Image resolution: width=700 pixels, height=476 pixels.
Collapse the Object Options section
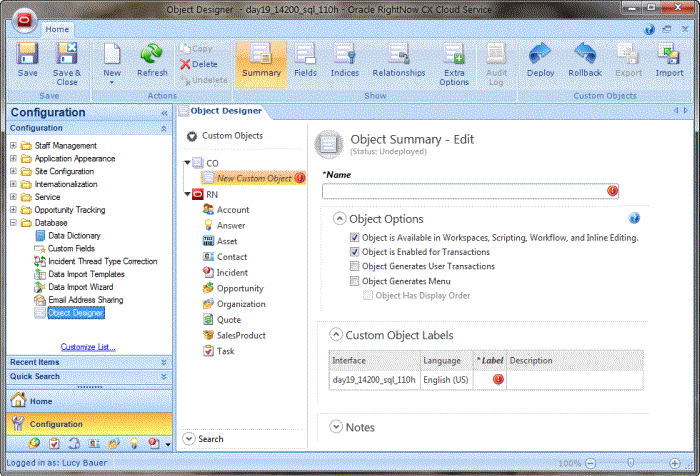point(339,218)
